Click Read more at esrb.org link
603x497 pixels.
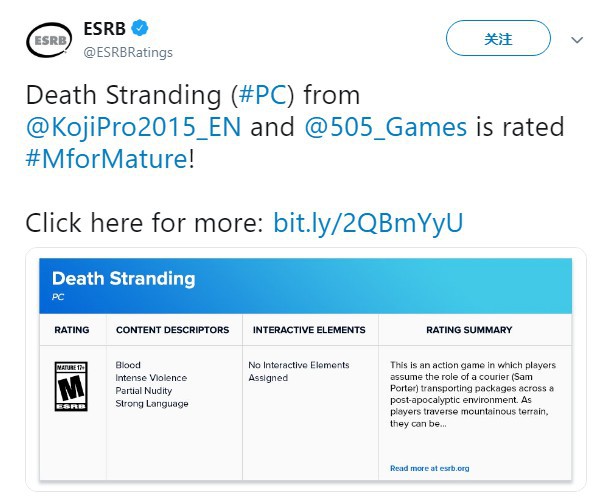click(430, 468)
